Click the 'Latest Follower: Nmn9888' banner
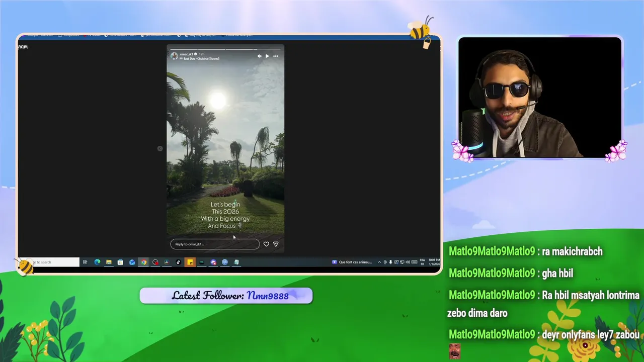The height and width of the screenshot is (362, 644). [x=226, y=296]
